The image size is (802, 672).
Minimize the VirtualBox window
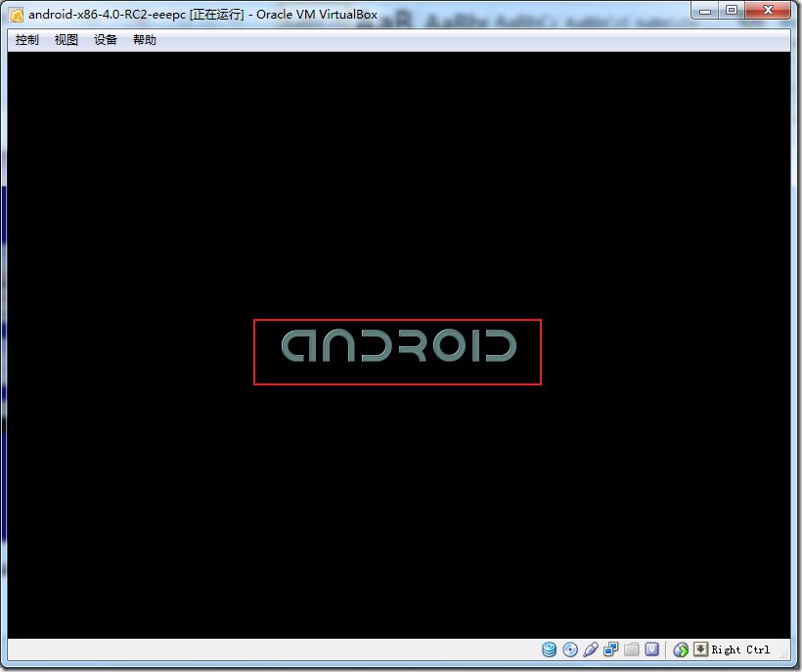[705, 10]
